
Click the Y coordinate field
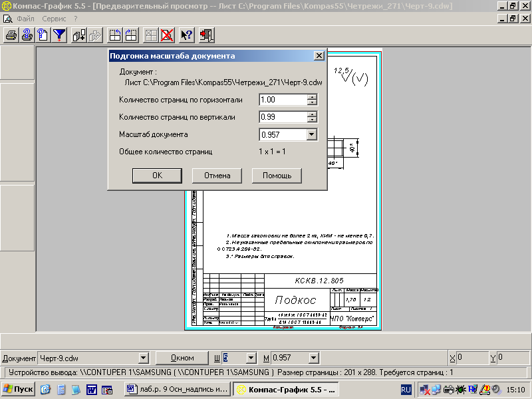pyautogui.click(x=512, y=358)
